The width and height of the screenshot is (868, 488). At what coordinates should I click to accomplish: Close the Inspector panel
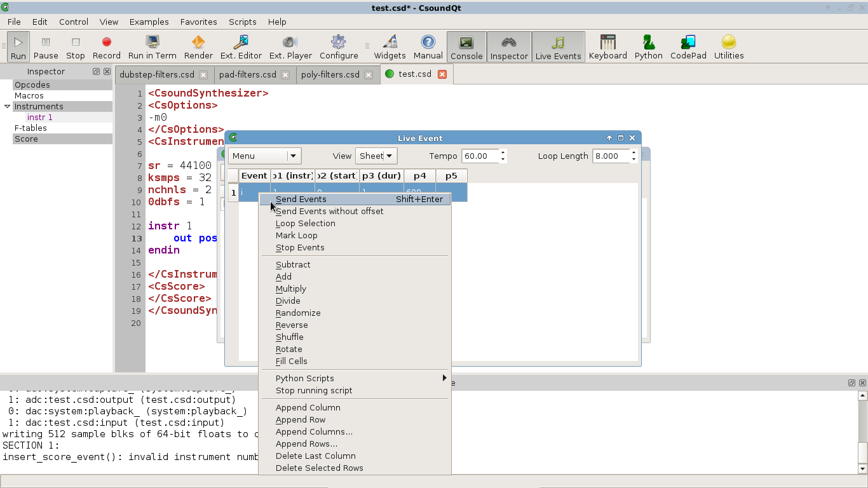point(107,72)
